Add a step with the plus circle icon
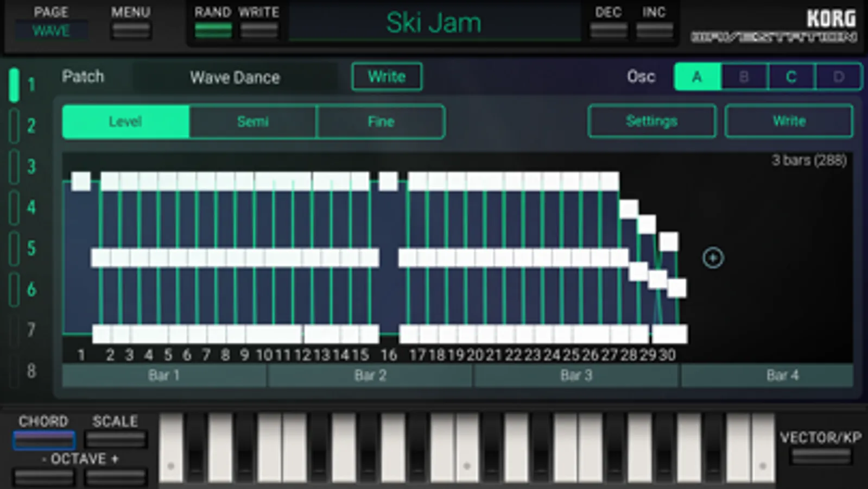The image size is (868, 489). pos(713,258)
